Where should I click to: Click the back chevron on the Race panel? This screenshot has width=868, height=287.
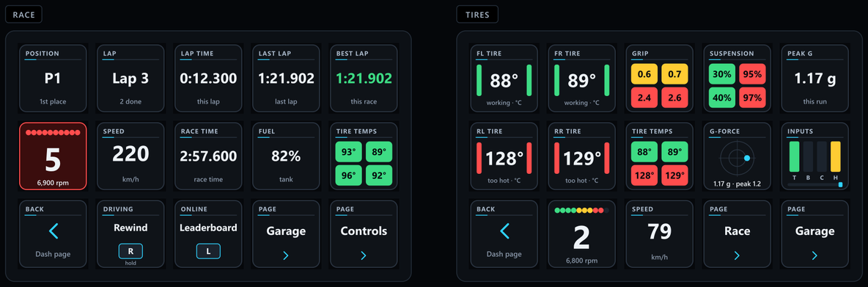(x=53, y=230)
